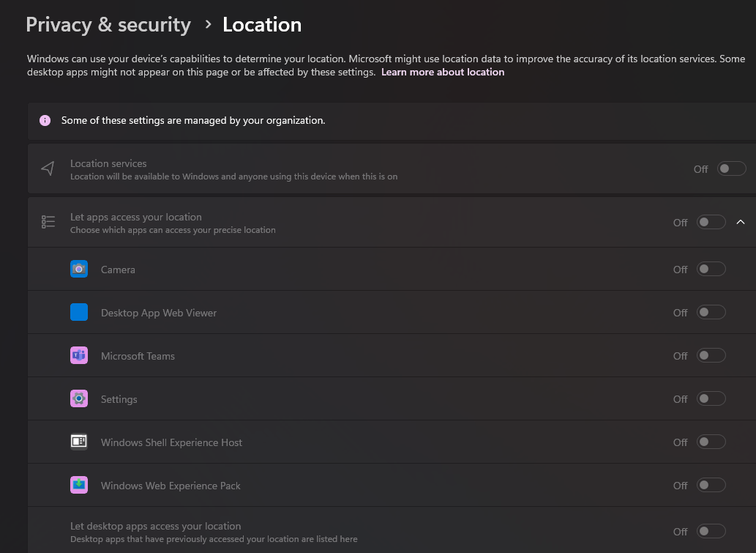Toggle Let desktop apps access your location

(x=711, y=531)
